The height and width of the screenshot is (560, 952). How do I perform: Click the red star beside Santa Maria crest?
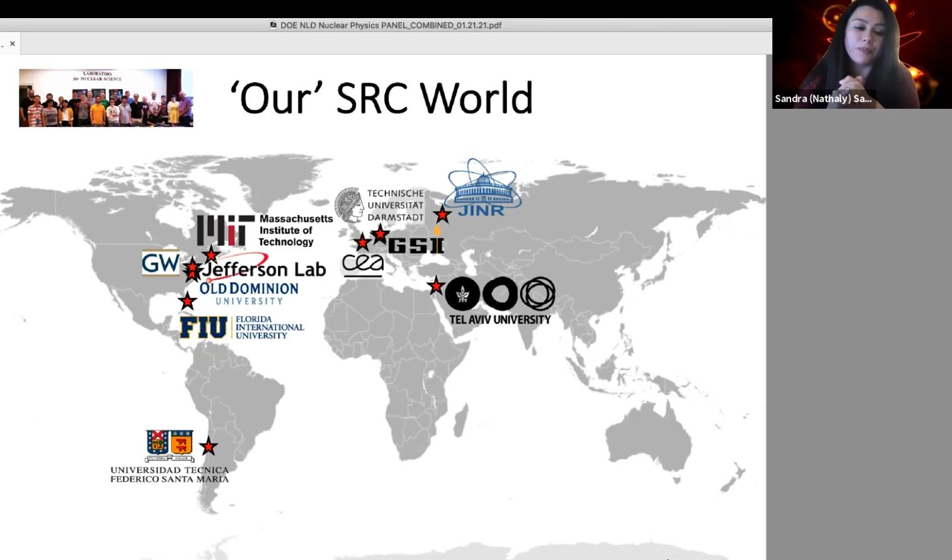tap(208, 447)
